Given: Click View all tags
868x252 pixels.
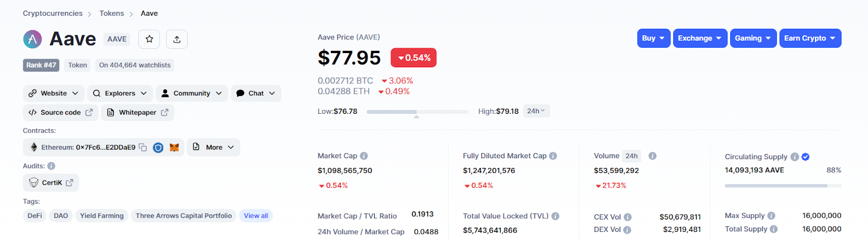Looking at the screenshot, I should (256, 216).
